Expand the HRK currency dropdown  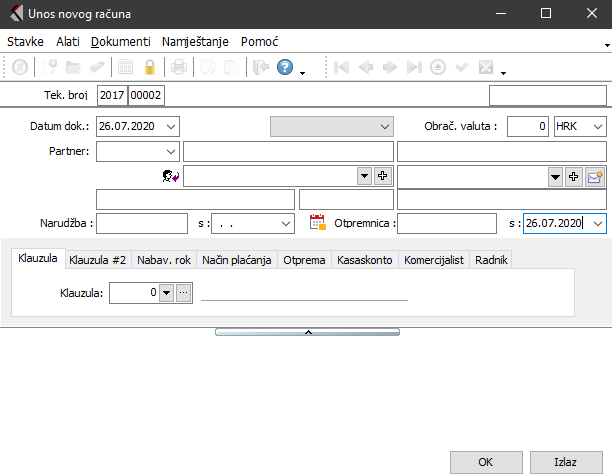point(598,127)
